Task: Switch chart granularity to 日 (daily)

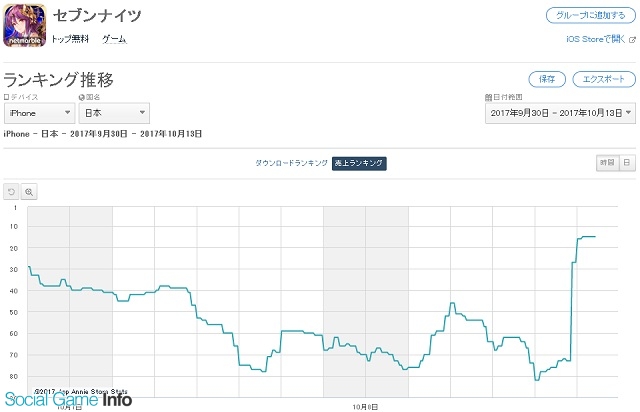Action: coord(627,163)
